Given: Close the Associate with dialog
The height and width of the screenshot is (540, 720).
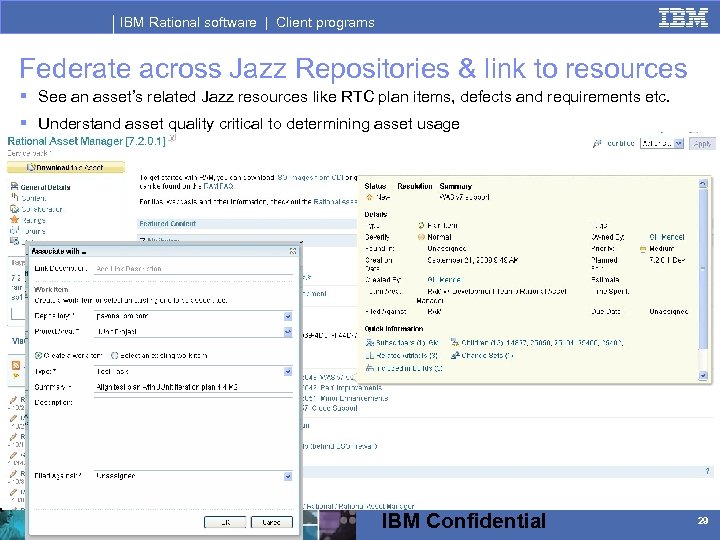Looking at the screenshot, I should click(x=293, y=251).
